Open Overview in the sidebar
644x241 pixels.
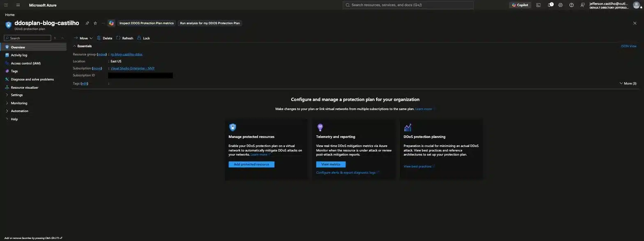(33, 47)
